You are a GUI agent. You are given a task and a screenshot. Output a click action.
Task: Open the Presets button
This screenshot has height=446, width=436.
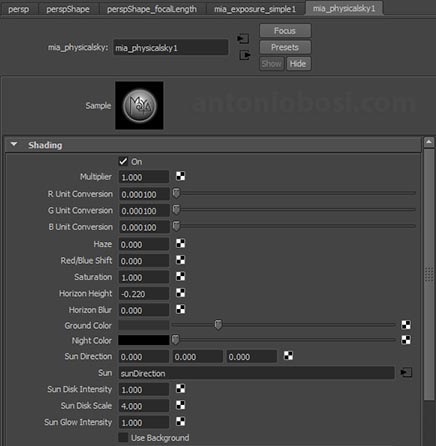[285, 47]
